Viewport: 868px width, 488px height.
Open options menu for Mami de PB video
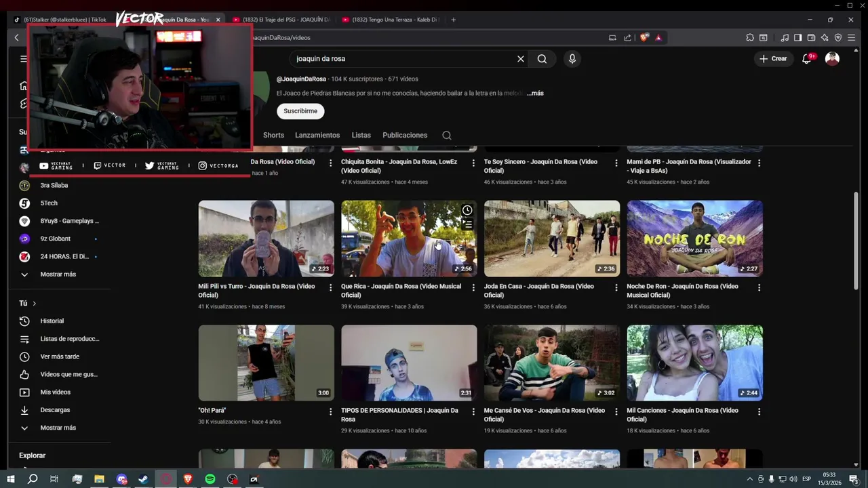coord(759,163)
